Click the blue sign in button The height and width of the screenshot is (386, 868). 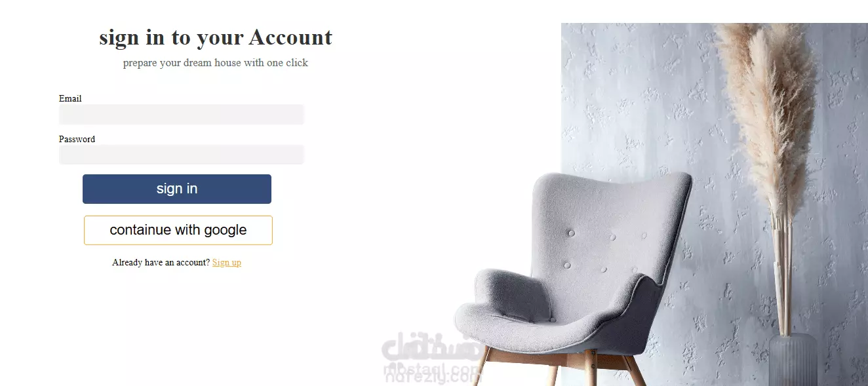click(177, 189)
